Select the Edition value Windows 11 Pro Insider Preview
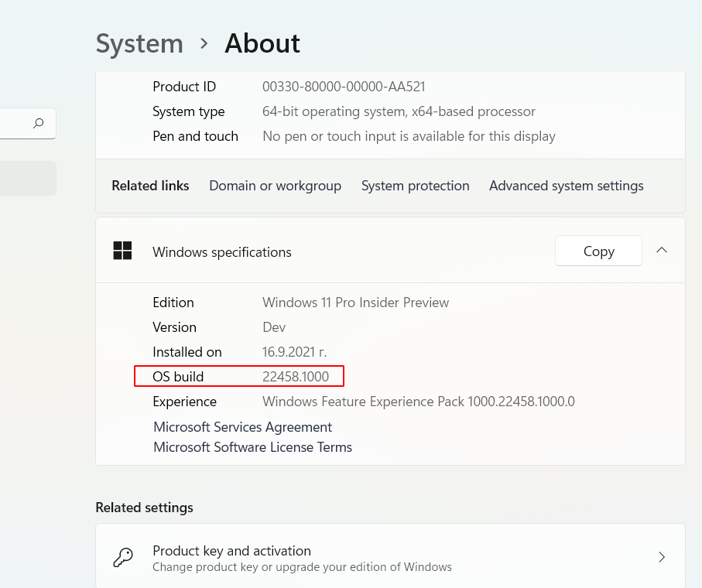Image resolution: width=702 pixels, height=588 pixels. (x=355, y=303)
